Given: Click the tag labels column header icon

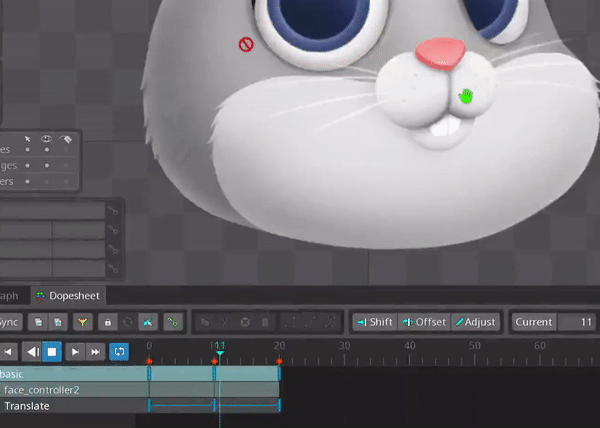Looking at the screenshot, I should [66, 139].
